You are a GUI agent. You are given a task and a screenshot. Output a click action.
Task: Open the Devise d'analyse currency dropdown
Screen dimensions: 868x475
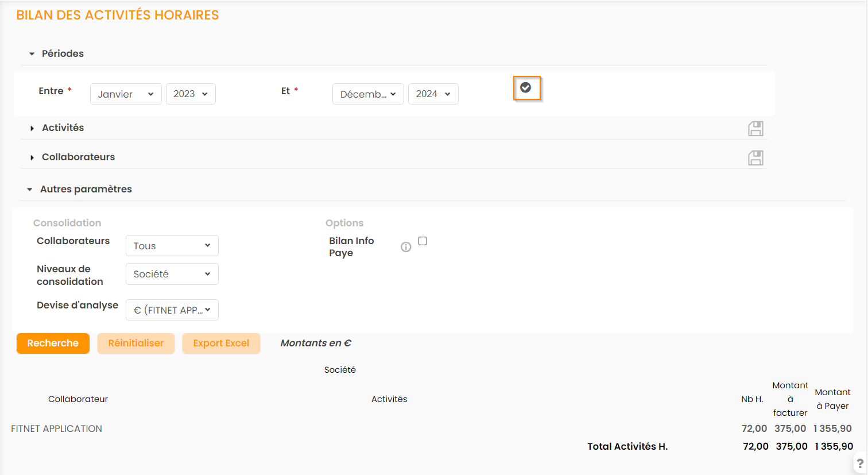pyautogui.click(x=172, y=310)
